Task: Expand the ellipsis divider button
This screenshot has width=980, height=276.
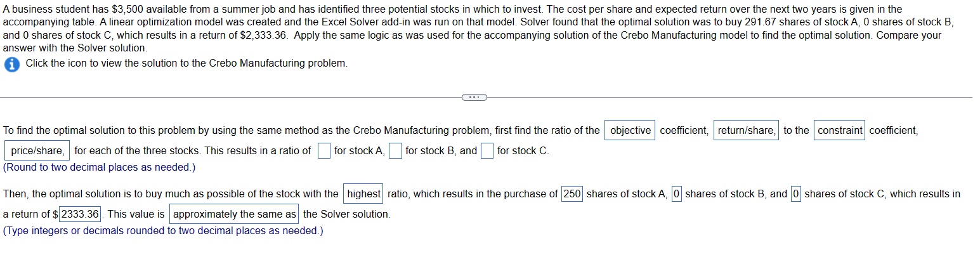Action: point(474,97)
